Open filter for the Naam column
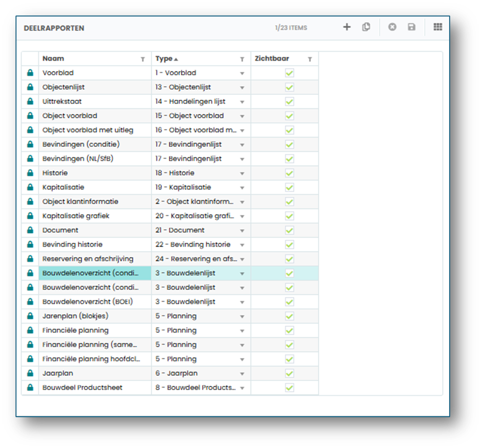The image size is (481, 448). point(143,59)
